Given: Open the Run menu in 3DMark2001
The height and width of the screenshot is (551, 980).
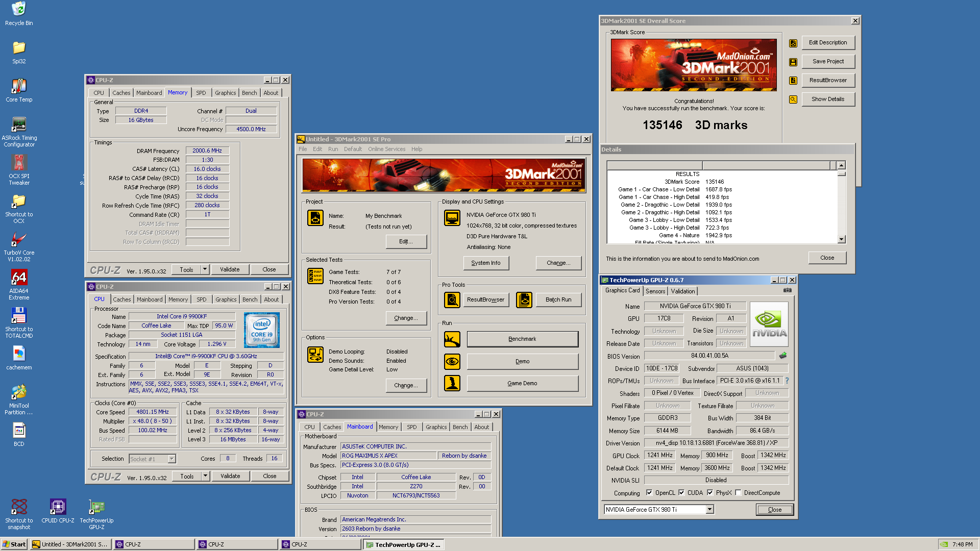Looking at the screenshot, I should coord(333,149).
